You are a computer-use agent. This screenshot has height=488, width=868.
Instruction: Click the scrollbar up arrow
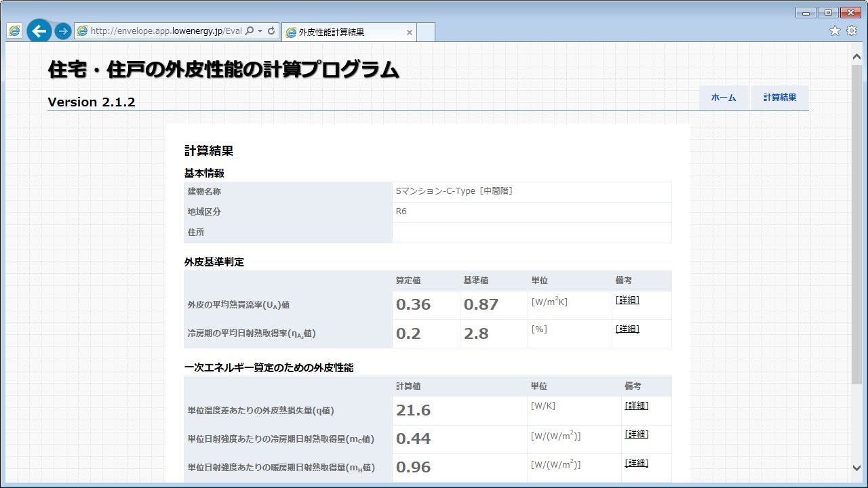857,58
